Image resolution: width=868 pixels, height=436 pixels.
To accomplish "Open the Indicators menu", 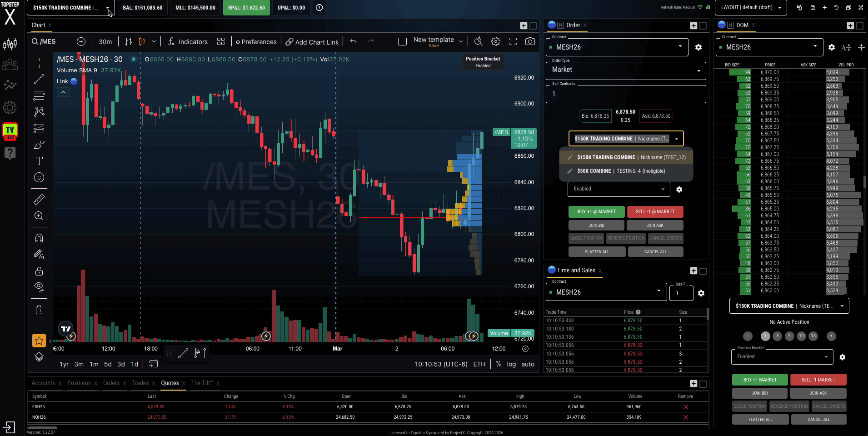I will pos(188,42).
